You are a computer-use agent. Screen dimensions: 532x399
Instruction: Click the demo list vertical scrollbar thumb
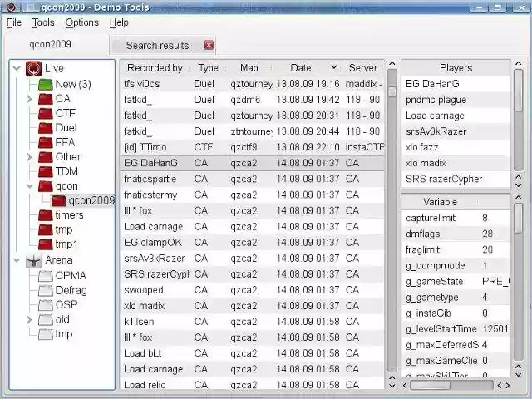[392, 92]
